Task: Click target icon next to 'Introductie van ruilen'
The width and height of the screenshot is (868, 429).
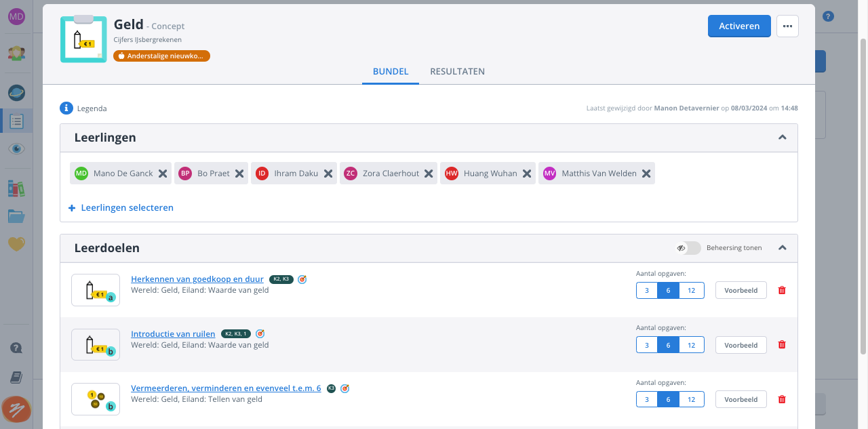Action: point(260,334)
